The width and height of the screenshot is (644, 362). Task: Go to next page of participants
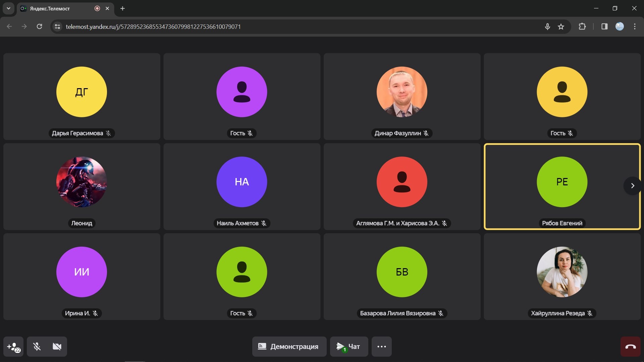[x=632, y=186]
